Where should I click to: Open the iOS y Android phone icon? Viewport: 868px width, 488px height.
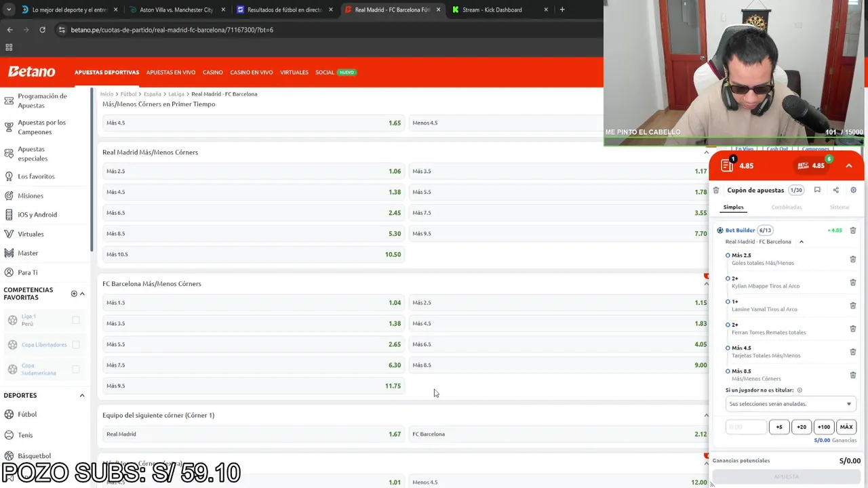click(x=9, y=215)
